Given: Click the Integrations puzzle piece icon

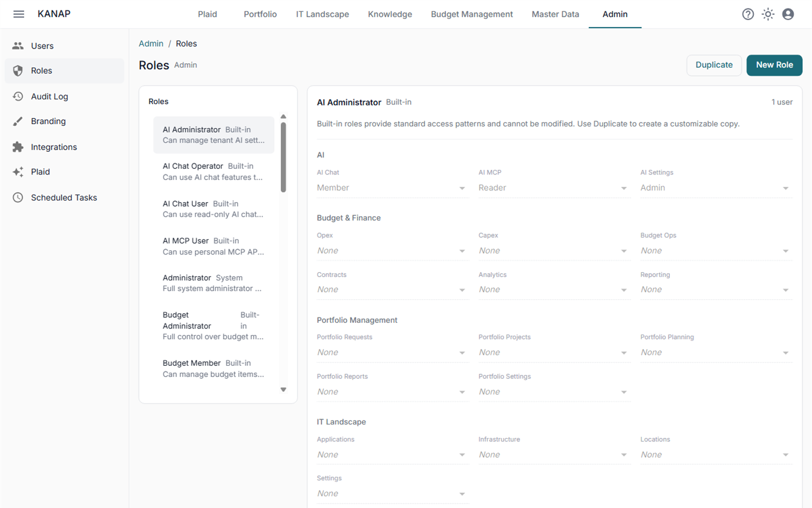Looking at the screenshot, I should pyautogui.click(x=18, y=147).
